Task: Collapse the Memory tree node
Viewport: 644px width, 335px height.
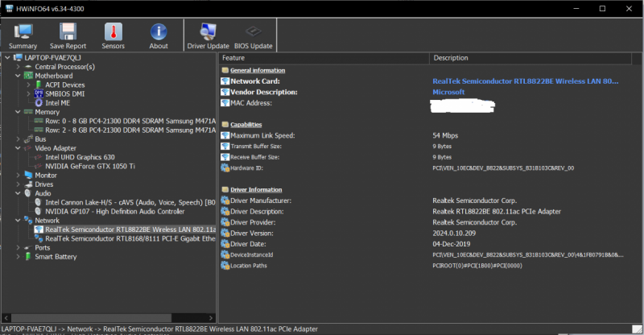Action: tap(18, 112)
